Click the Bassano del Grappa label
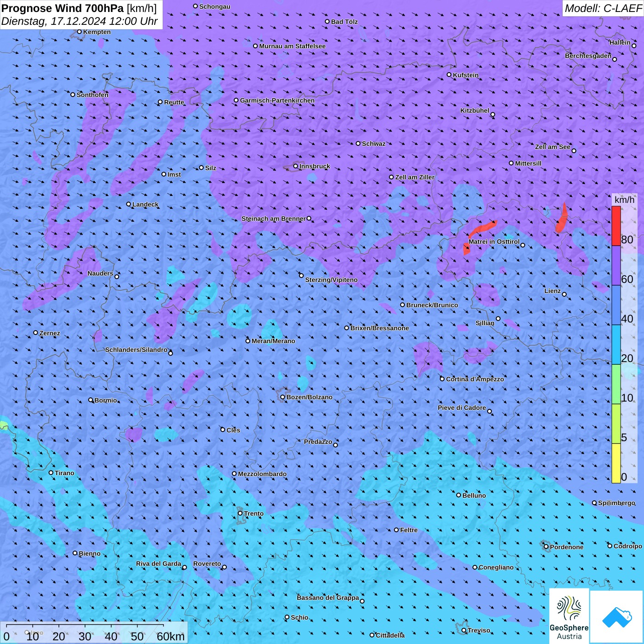This screenshot has height=644, width=644. click(x=328, y=598)
